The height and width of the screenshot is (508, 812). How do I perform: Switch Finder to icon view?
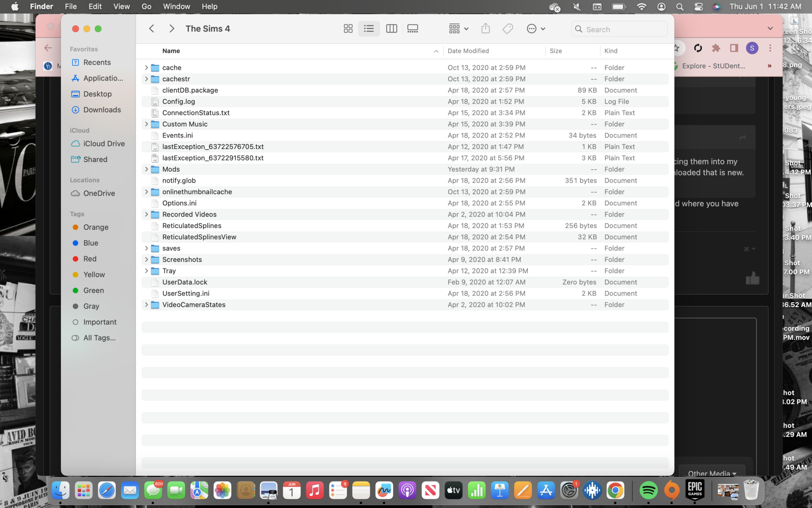point(348,29)
